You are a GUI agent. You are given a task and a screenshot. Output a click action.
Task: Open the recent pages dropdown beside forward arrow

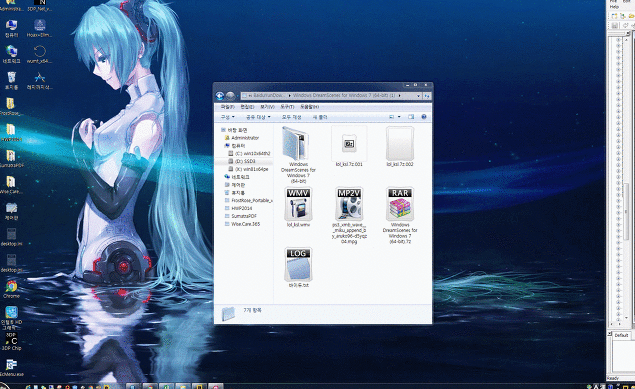237,96
